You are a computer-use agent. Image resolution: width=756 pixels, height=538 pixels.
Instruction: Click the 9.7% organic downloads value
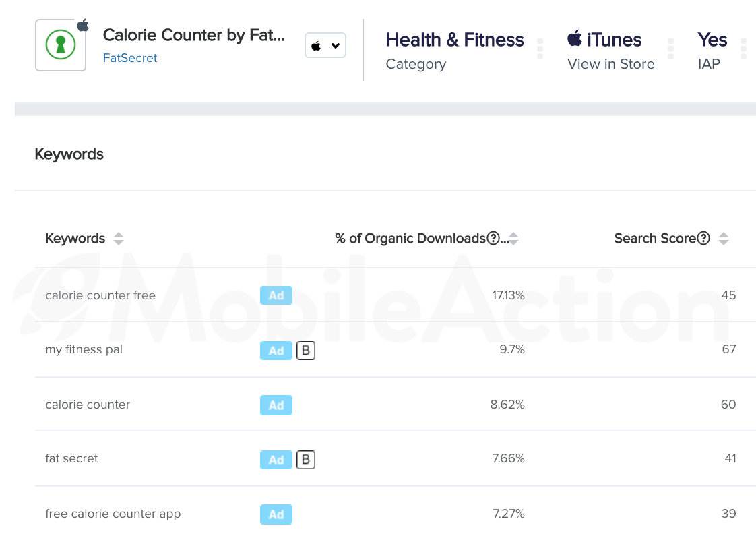(x=512, y=349)
